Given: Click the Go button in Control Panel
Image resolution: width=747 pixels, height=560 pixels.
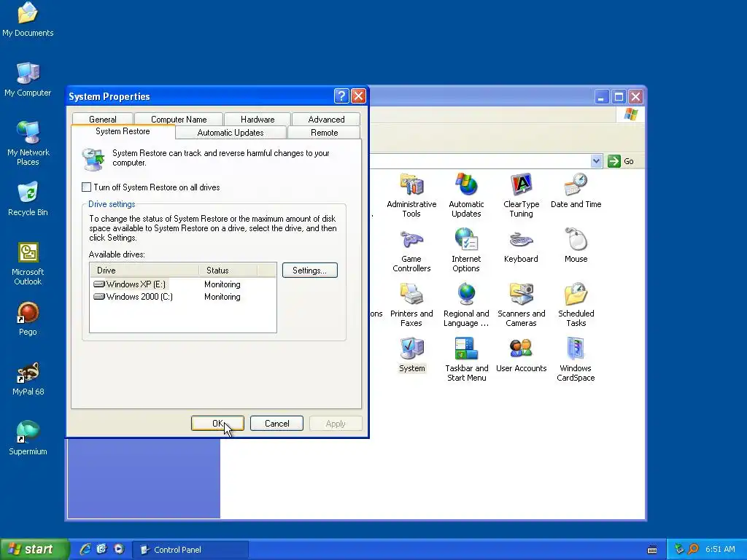Looking at the screenshot, I should point(621,161).
